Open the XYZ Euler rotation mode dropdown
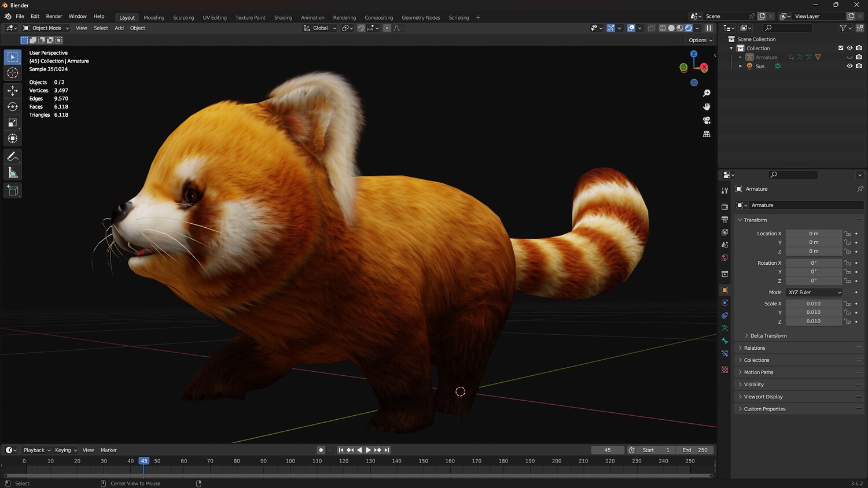The image size is (868, 488). point(814,293)
